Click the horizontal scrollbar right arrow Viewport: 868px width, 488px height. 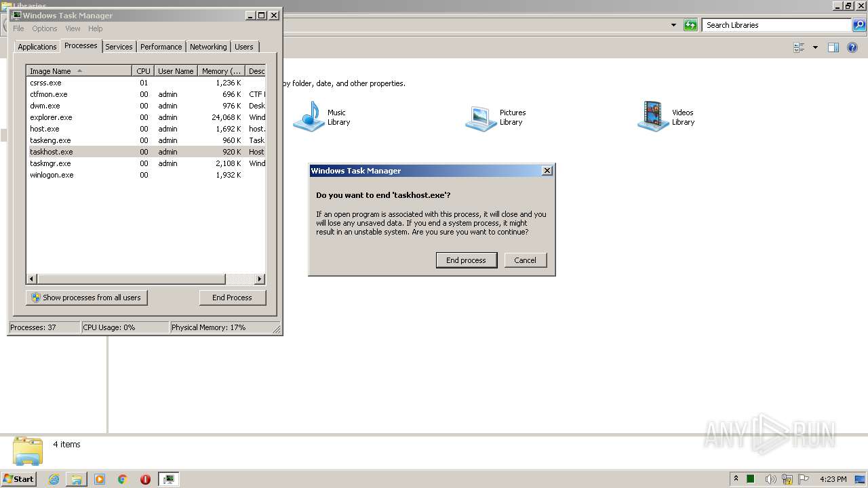[x=259, y=279]
